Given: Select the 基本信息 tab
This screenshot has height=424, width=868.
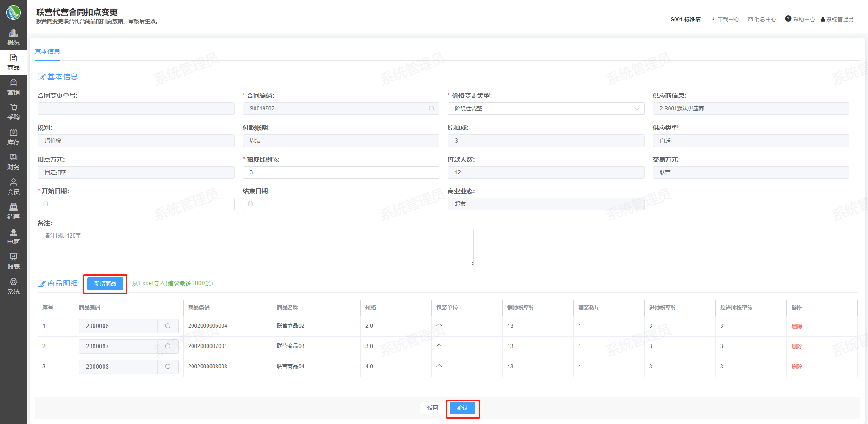Looking at the screenshot, I should (47, 52).
